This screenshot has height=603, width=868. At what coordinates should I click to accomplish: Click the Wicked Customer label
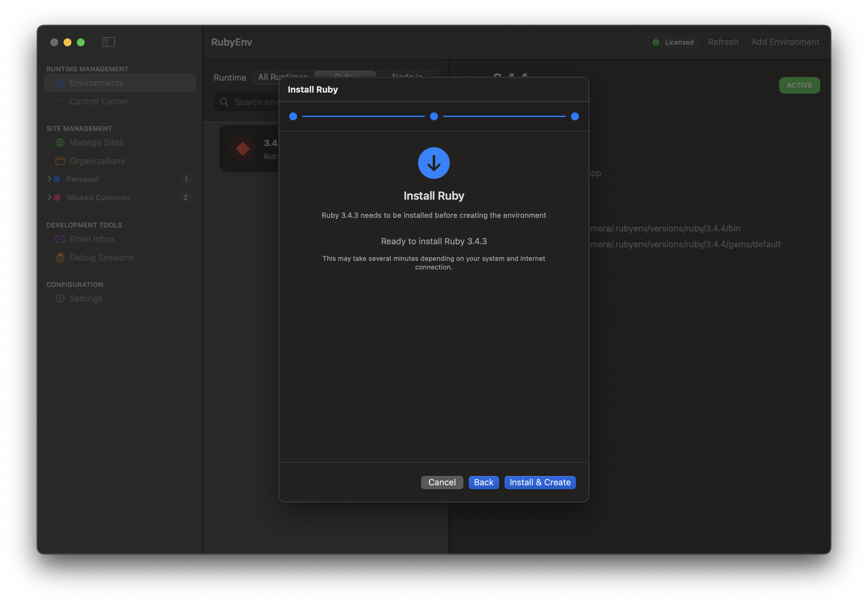point(99,198)
